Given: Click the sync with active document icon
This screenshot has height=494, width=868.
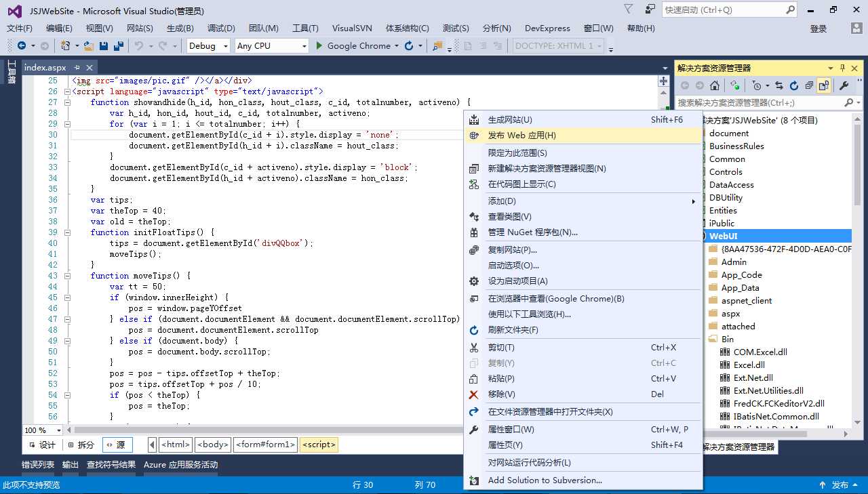Looking at the screenshot, I should [778, 85].
